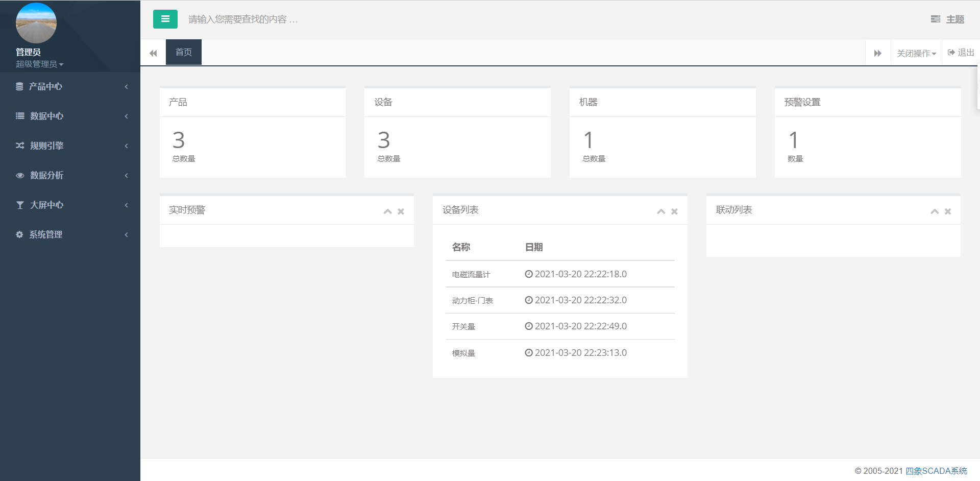Collapse the 设备列表 panel

(661, 211)
